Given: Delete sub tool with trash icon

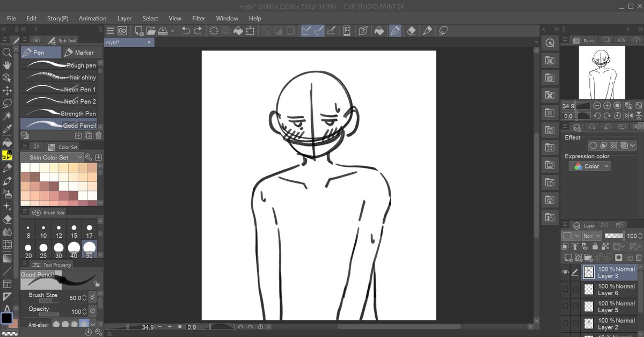Looking at the screenshot, I should coord(99,136).
